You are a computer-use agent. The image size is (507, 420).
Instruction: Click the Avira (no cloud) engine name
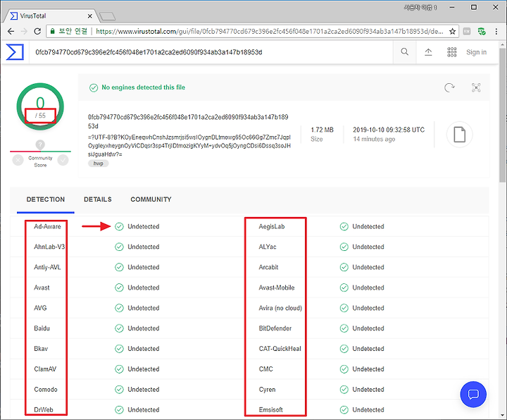(280, 308)
